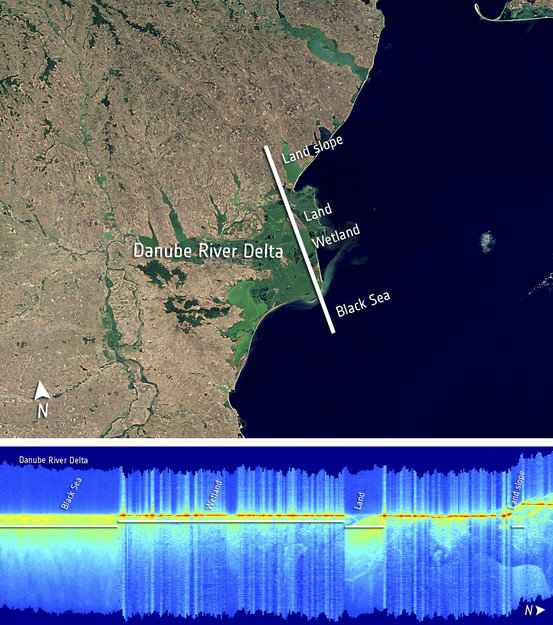Click the 'Black Sea' label on map
This screenshot has width=553, height=625.
point(363,305)
